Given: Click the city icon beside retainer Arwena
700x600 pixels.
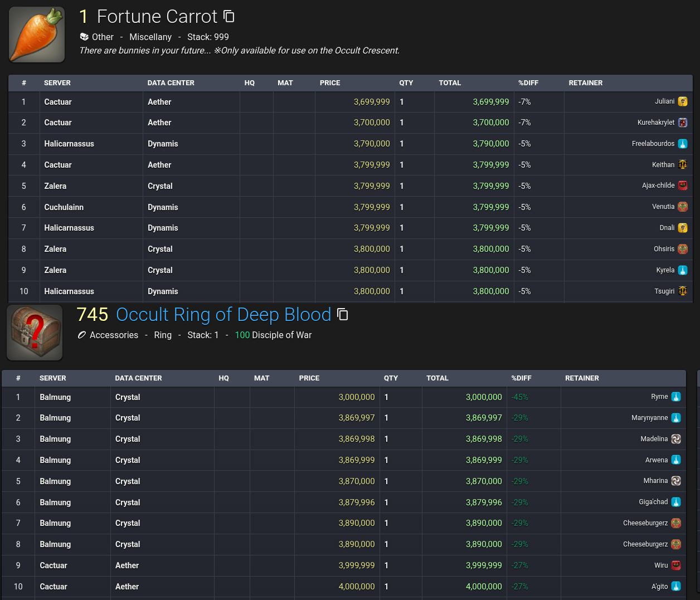Looking at the screenshot, I should point(676,460).
